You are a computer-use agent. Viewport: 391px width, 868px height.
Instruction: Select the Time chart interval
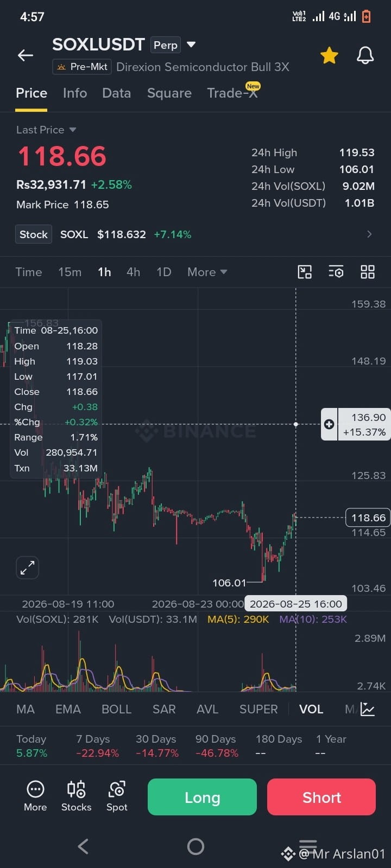click(x=28, y=272)
